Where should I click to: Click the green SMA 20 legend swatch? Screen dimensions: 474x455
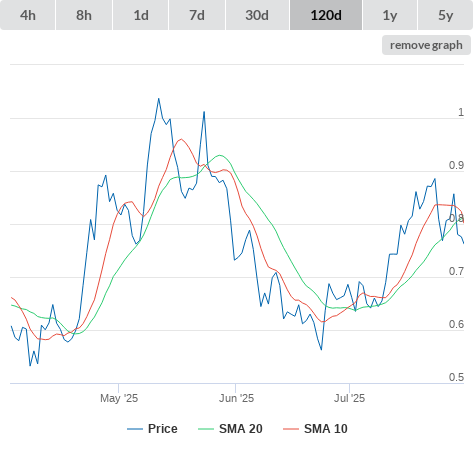(x=206, y=429)
